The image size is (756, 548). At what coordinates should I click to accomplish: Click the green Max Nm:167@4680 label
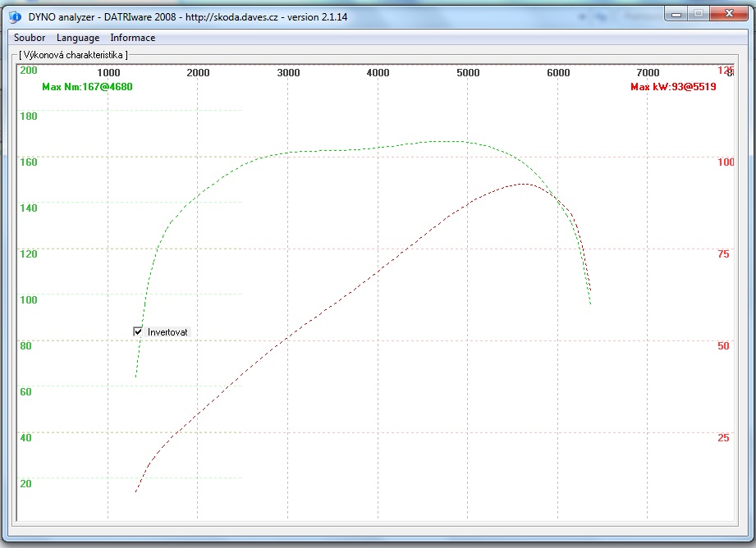[x=87, y=86]
